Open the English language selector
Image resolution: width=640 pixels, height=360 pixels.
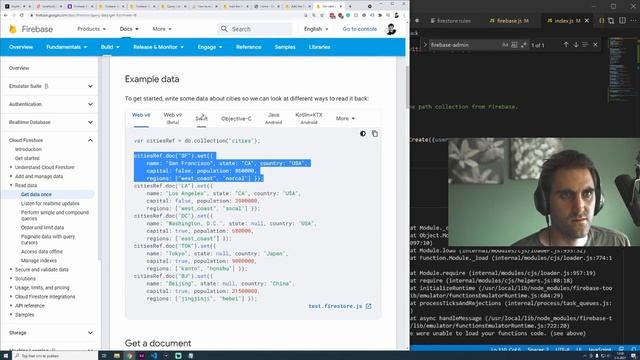[316, 29]
